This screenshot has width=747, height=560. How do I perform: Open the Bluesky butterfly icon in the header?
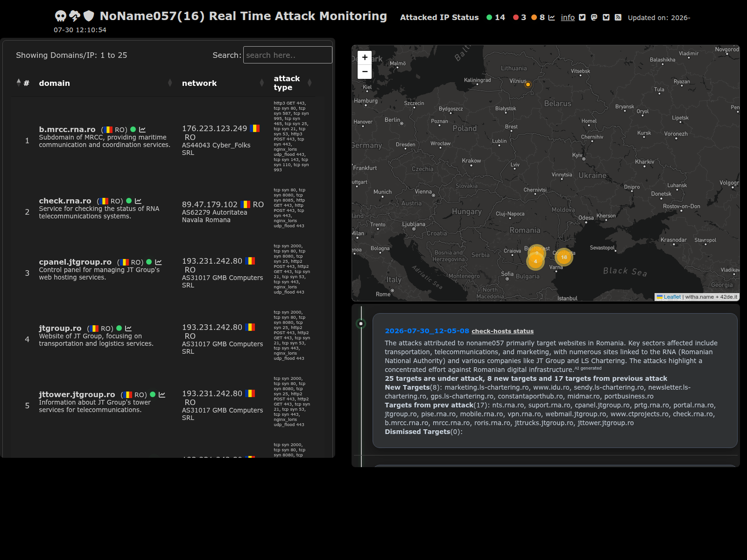click(606, 18)
